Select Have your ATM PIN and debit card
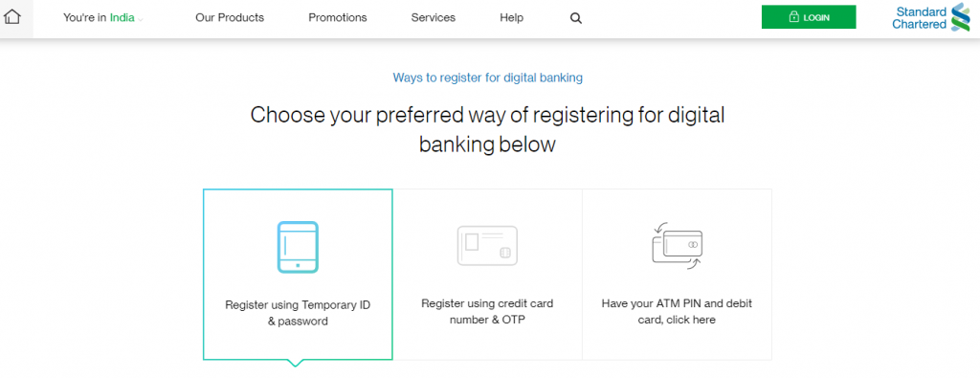Image resolution: width=980 pixels, height=378 pixels. tap(677, 312)
